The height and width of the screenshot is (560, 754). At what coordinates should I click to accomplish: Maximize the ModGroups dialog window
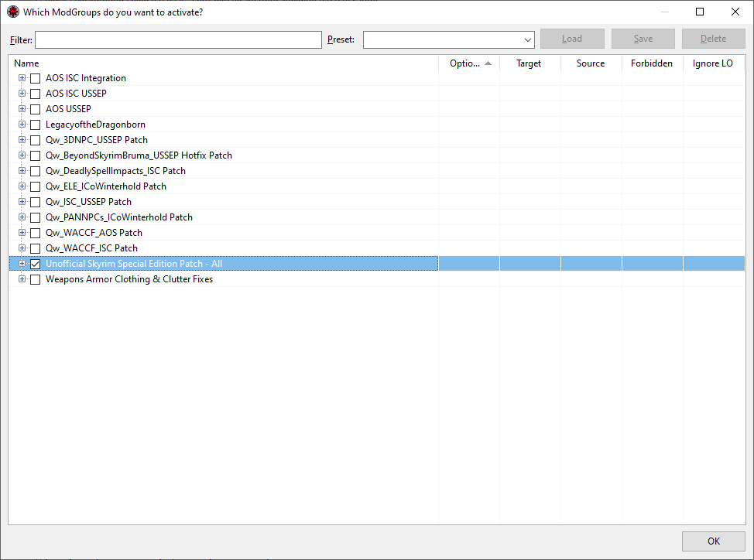click(700, 12)
